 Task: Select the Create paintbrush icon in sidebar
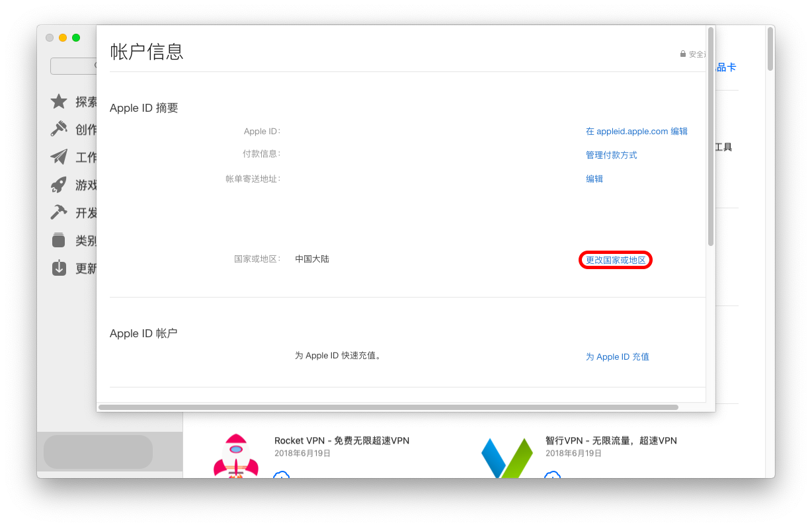[59, 129]
